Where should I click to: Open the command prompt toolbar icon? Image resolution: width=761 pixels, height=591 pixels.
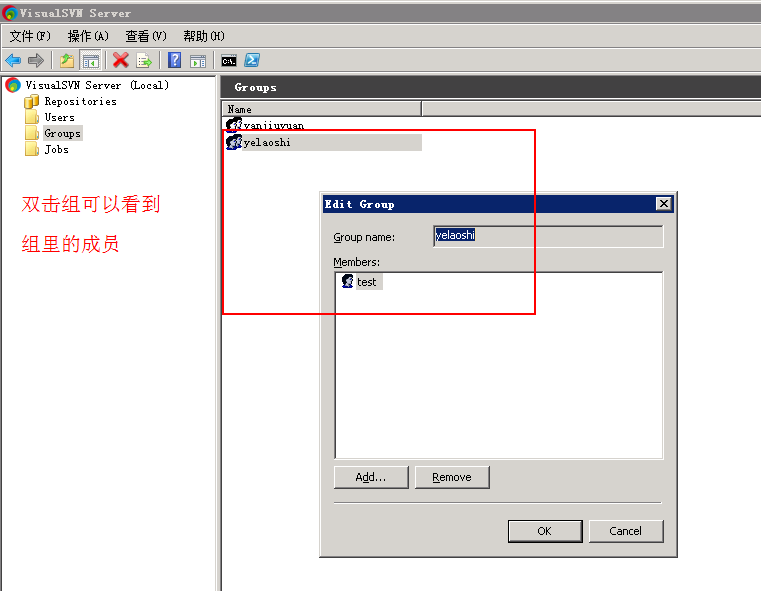click(229, 61)
